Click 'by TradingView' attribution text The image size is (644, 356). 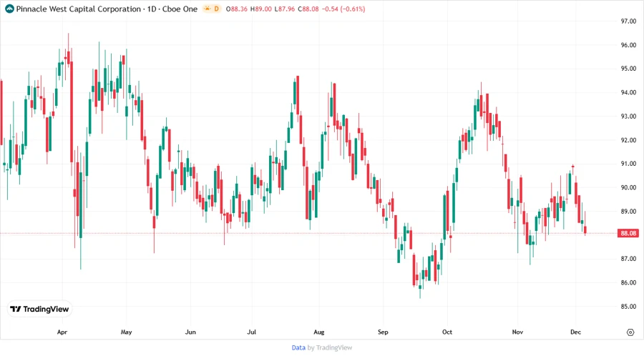(x=330, y=347)
